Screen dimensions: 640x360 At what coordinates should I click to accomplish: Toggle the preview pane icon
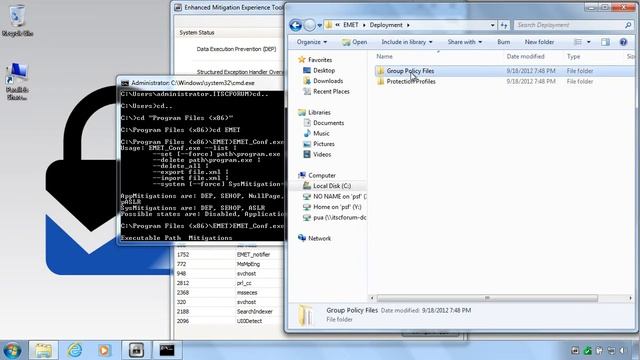click(605, 42)
